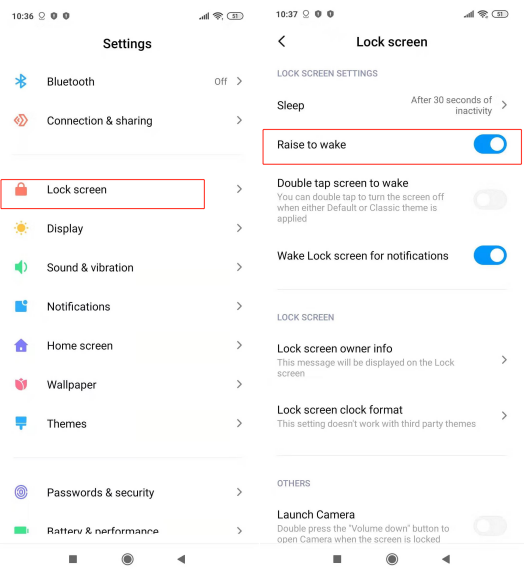Disable the Raise to wake toggle
This screenshot has height=588, width=524.
pos(490,144)
